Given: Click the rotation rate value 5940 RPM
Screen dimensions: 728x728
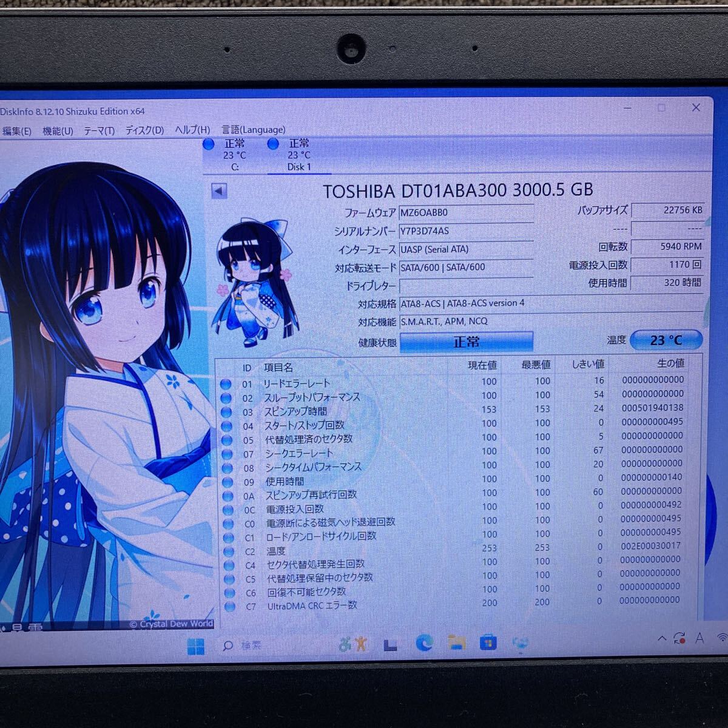Looking at the screenshot, I should (x=667, y=246).
